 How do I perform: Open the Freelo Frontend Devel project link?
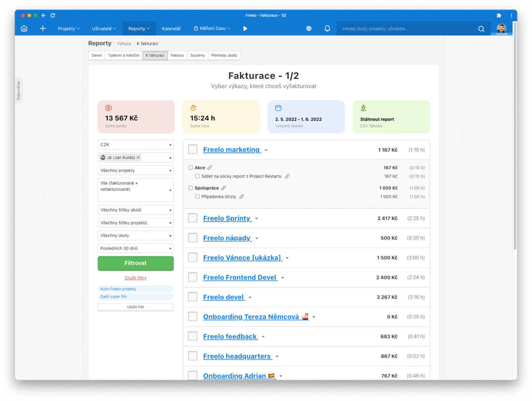point(240,277)
